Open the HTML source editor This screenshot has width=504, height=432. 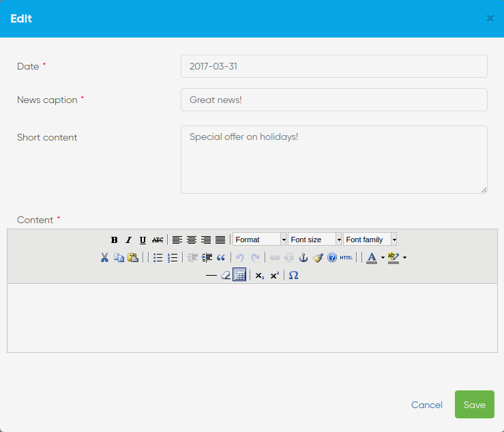point(346,257)
